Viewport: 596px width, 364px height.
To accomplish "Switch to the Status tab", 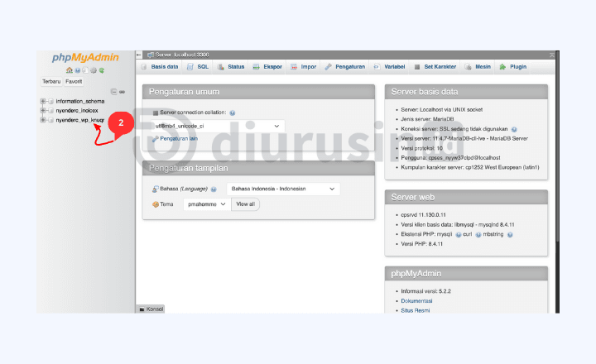I will [231, 67].
